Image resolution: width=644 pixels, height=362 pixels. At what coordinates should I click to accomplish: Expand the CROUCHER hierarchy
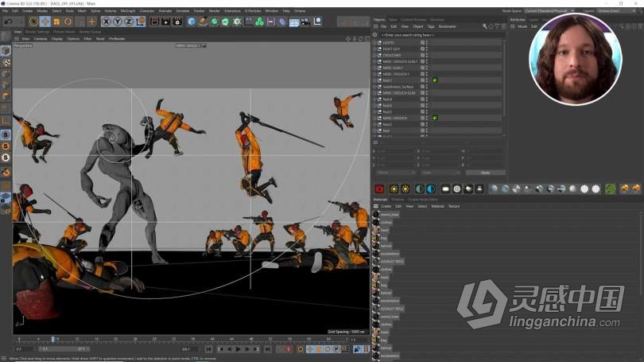[x=374, y=55]
